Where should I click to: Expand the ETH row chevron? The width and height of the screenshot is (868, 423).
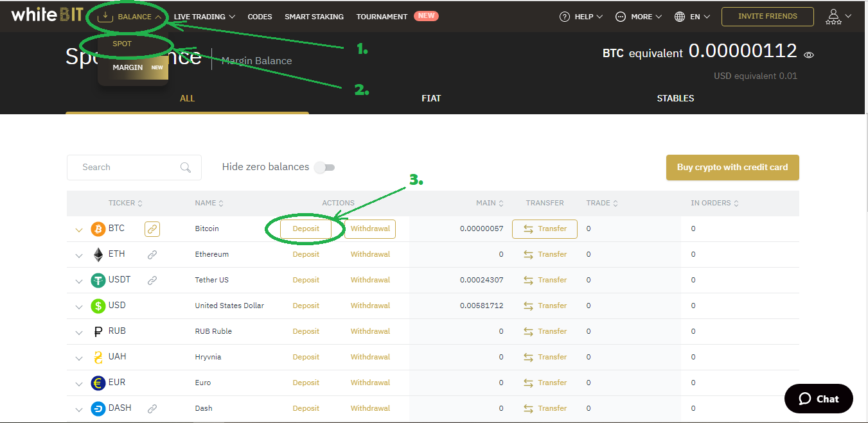pos(79,255)
